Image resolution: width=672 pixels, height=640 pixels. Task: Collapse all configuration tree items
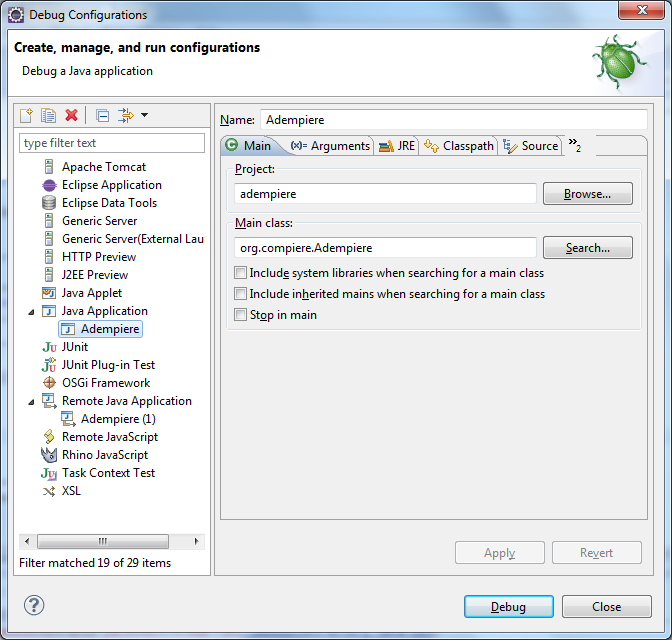(x=102, y=116)
